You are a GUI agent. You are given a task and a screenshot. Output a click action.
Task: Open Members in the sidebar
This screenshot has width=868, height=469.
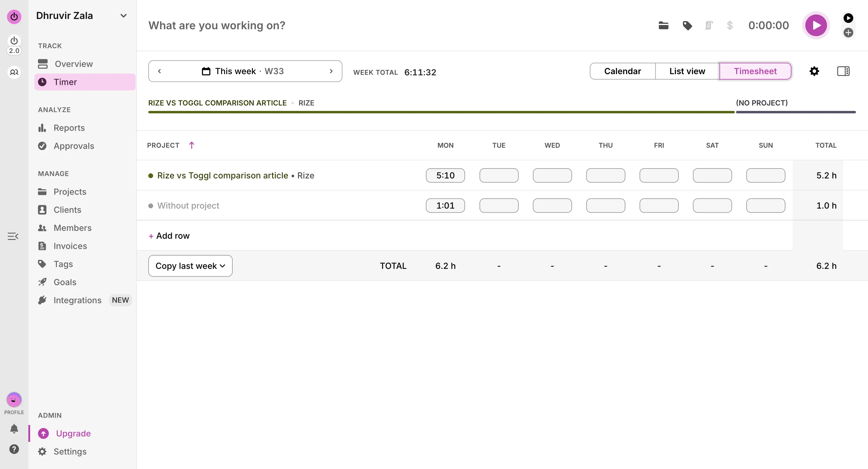(x=85, y=228)
